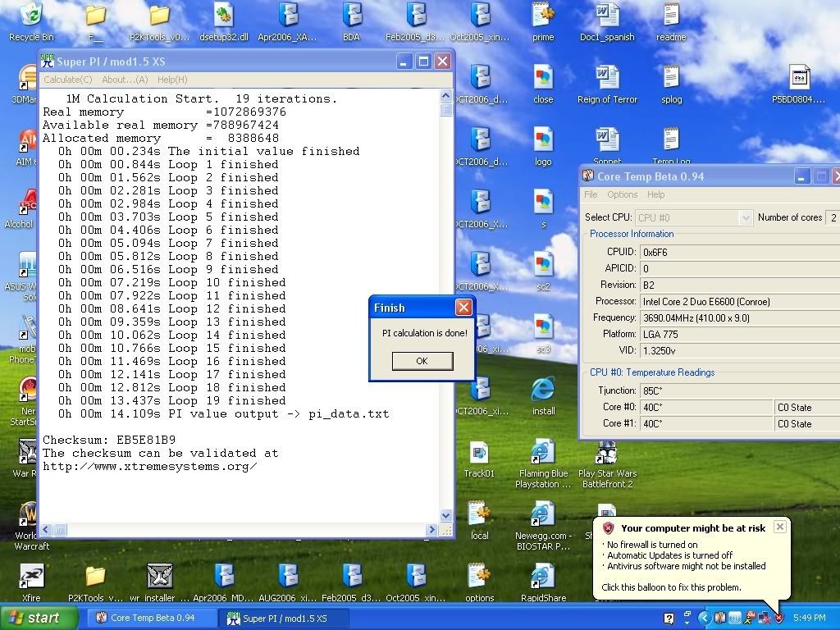Click the Super PI title bar icon
840x630 pixels.
pos(48,61)
